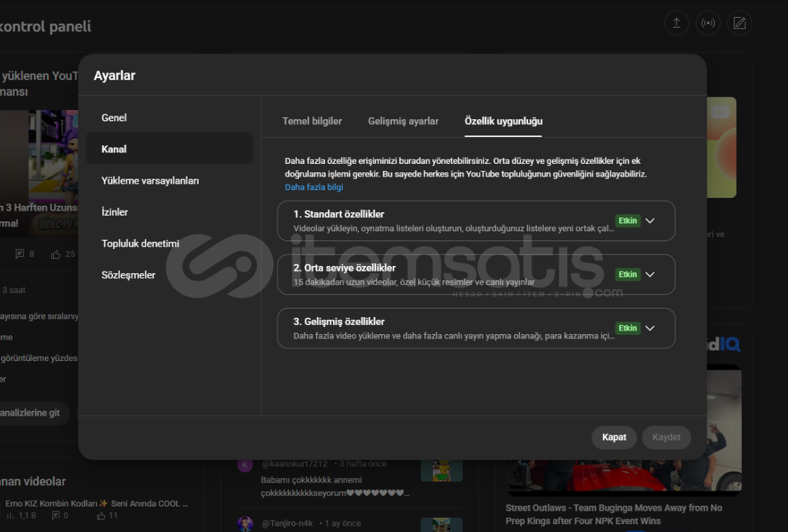Click the upload video icon
The width and height of the screenshot is (788, 532).
676,23
